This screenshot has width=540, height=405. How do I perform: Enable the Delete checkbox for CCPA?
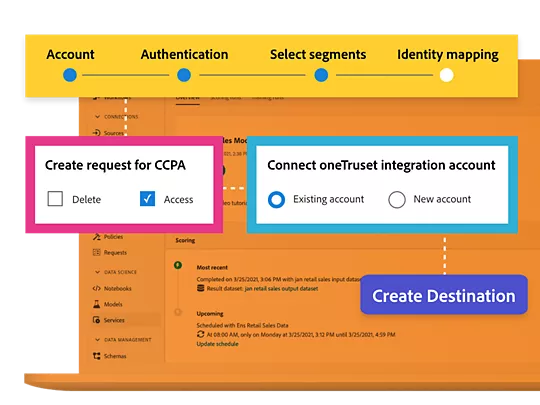click(x=55, y=199)
